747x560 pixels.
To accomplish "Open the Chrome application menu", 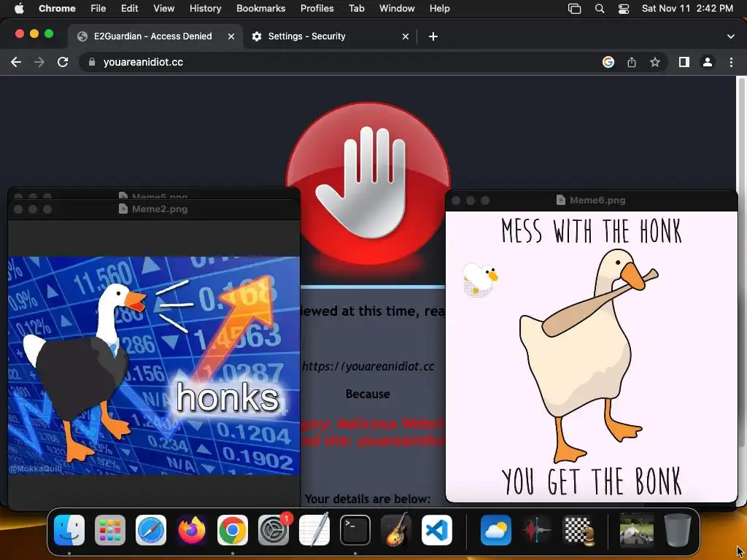I will point(57,8).
